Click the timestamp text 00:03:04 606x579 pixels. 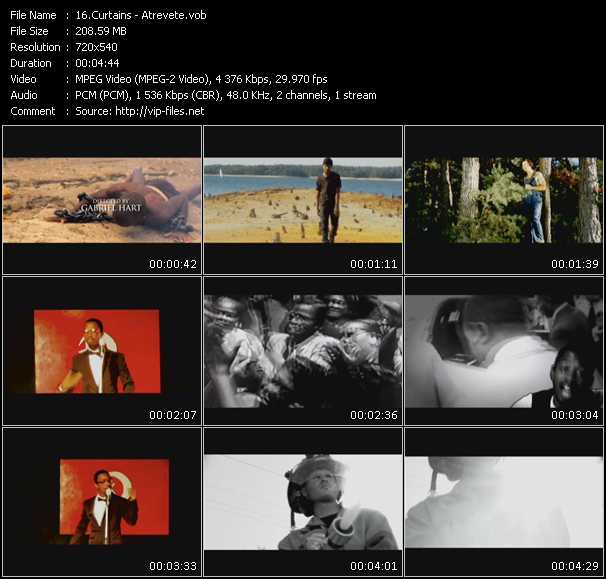tap(575, 415)
